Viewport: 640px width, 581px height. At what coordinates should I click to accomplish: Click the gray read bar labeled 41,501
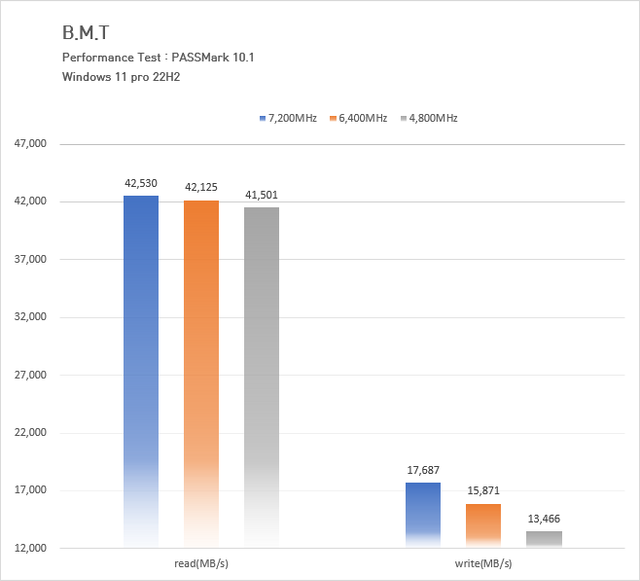(262, 376)
